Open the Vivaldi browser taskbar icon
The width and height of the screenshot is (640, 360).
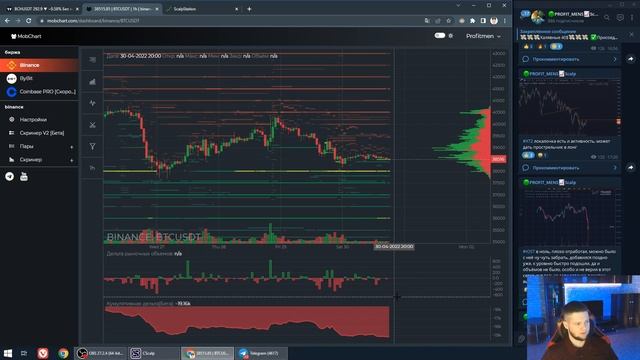coord(43,353)
